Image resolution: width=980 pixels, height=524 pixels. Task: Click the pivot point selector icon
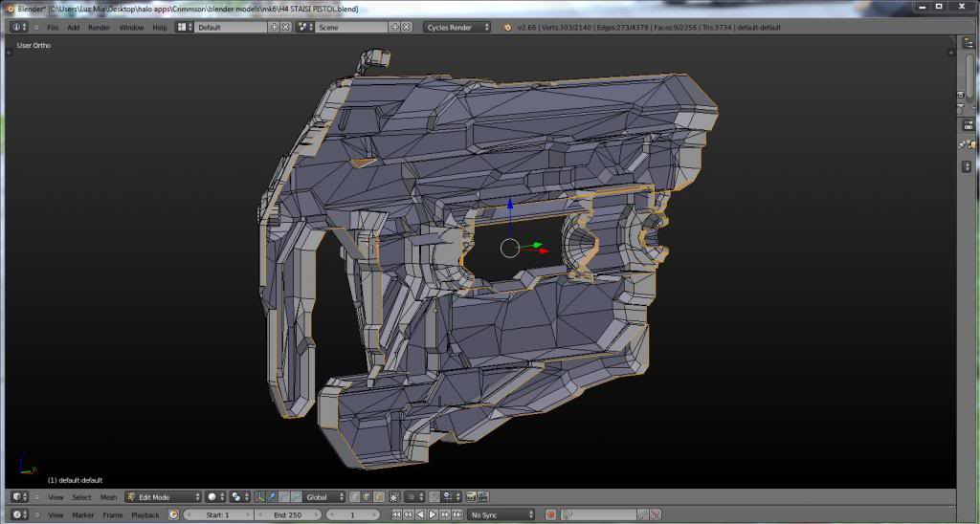[x=237, y=497]
